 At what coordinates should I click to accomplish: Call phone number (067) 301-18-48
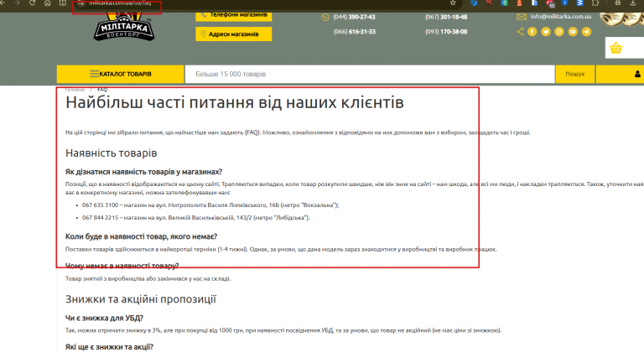[x=446, y=17]
